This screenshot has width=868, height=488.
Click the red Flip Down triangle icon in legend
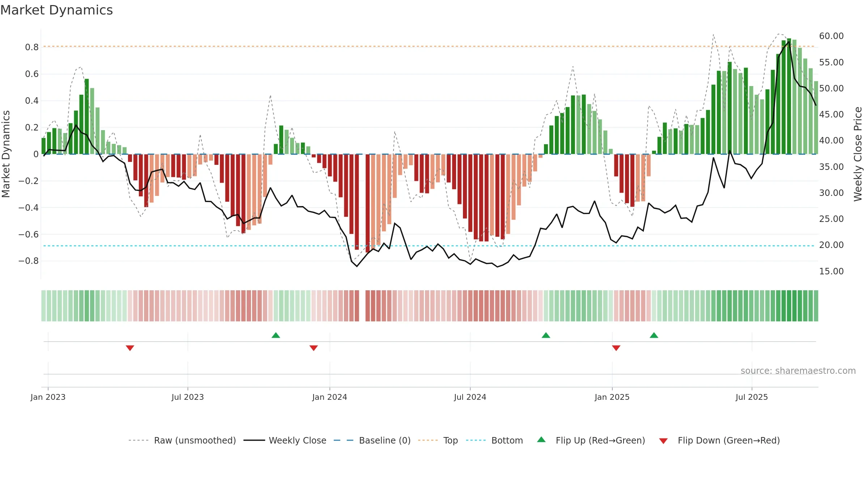pos(663,441)
